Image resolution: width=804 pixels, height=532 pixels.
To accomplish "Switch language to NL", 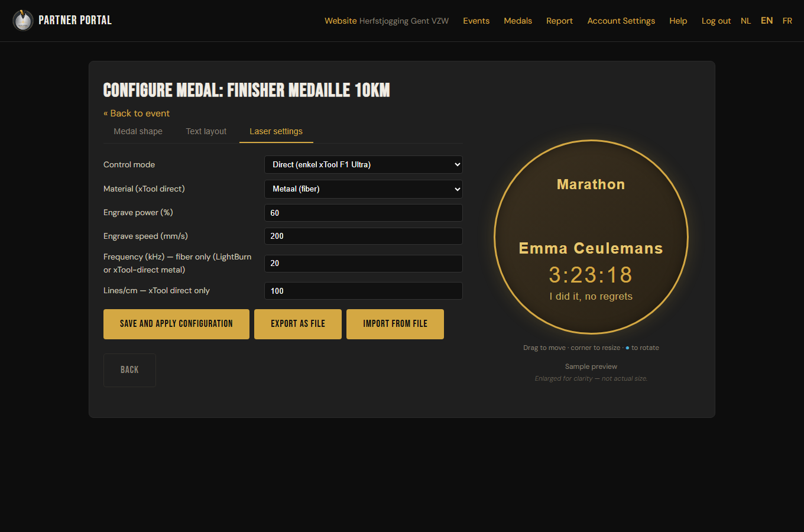I will click(x=745, y=21).
